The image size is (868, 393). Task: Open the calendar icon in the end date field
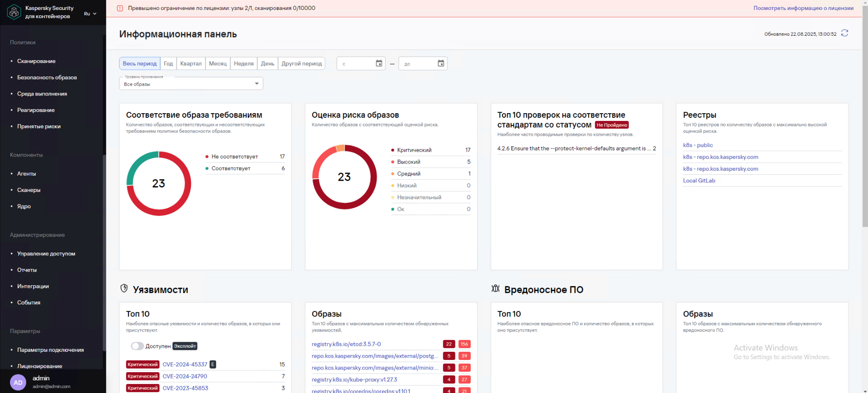441,63
